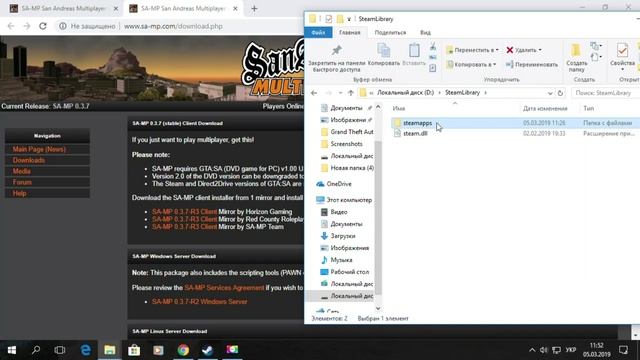Open new Chrome tab with plus
Viewport: 640px width, 360px height.
tap(254, 8)
